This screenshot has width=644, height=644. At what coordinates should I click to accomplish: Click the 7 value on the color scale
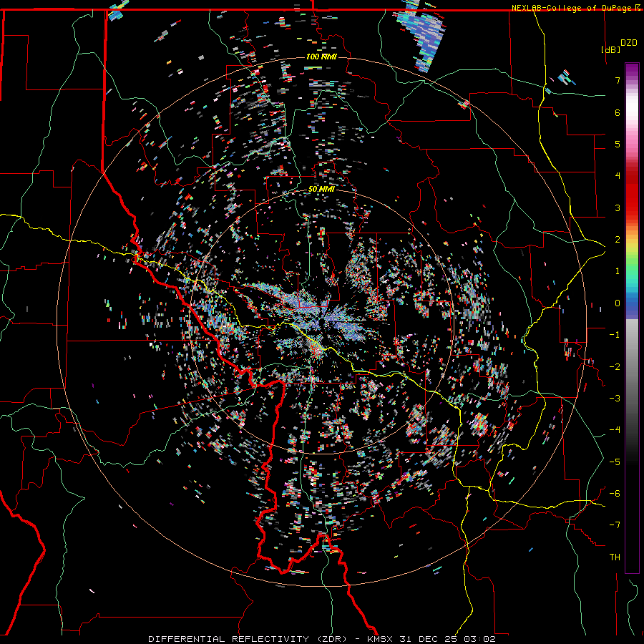click(618, 80)
